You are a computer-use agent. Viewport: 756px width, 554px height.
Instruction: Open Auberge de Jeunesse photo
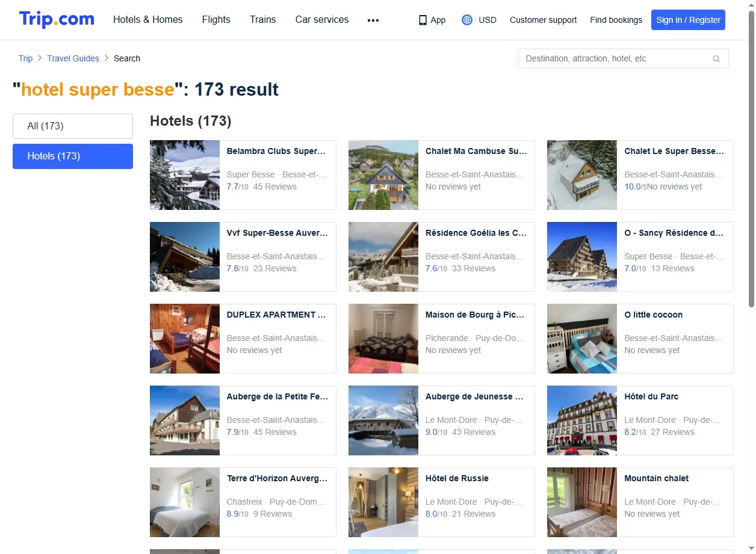click(383, 420)
